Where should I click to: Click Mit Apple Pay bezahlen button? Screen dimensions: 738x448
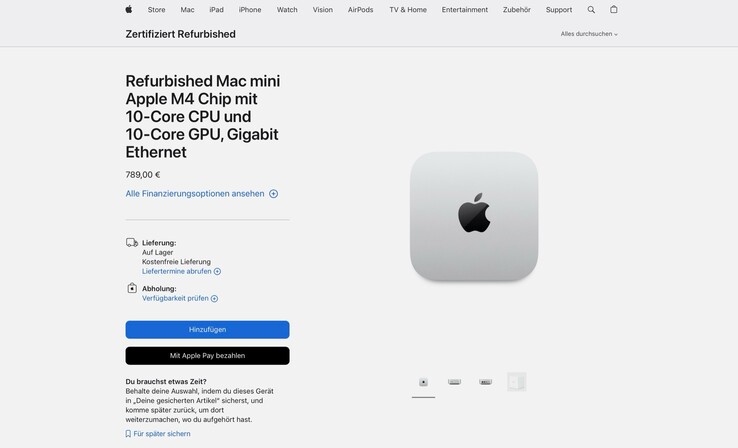click(x=208, y=356)
